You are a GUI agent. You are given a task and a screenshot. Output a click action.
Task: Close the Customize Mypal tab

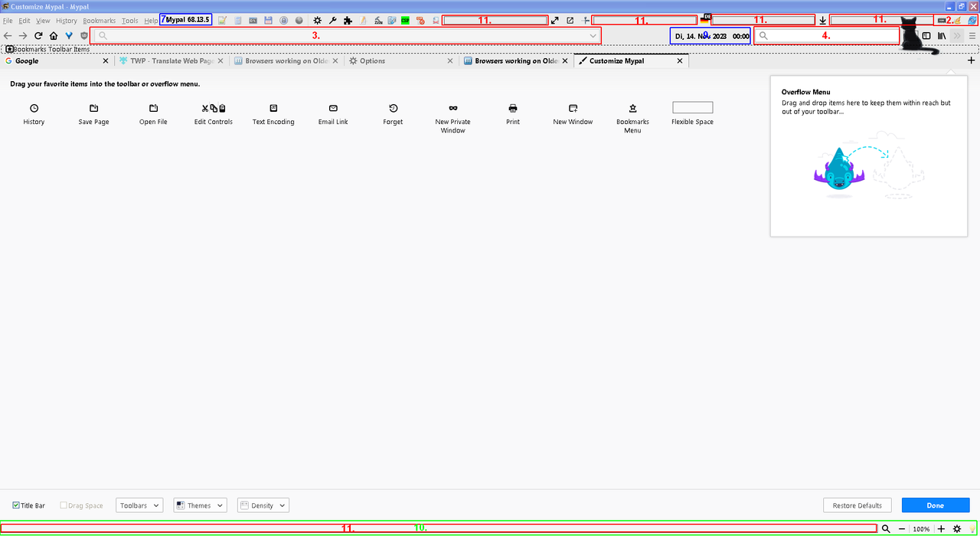click(679, 60)
